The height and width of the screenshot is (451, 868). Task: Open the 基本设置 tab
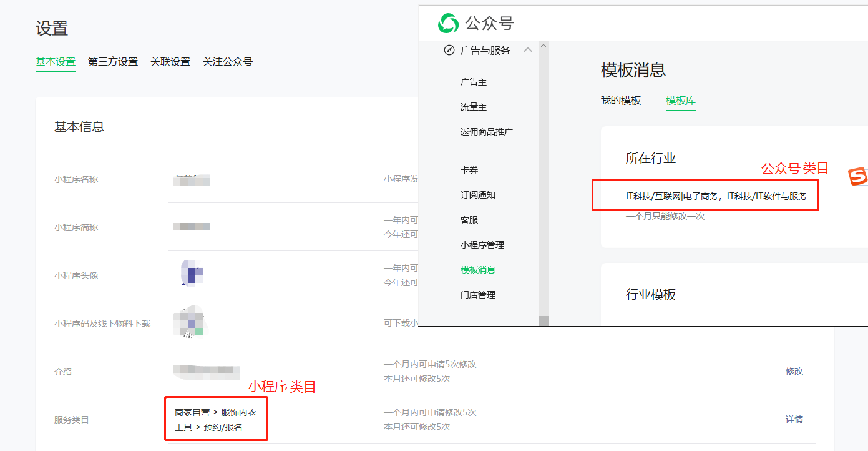tap(56, 62)
